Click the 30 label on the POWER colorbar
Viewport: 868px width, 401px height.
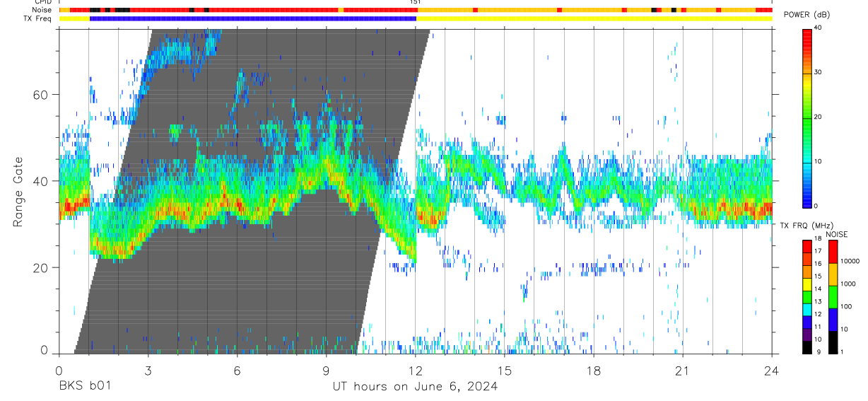[817, 72]
